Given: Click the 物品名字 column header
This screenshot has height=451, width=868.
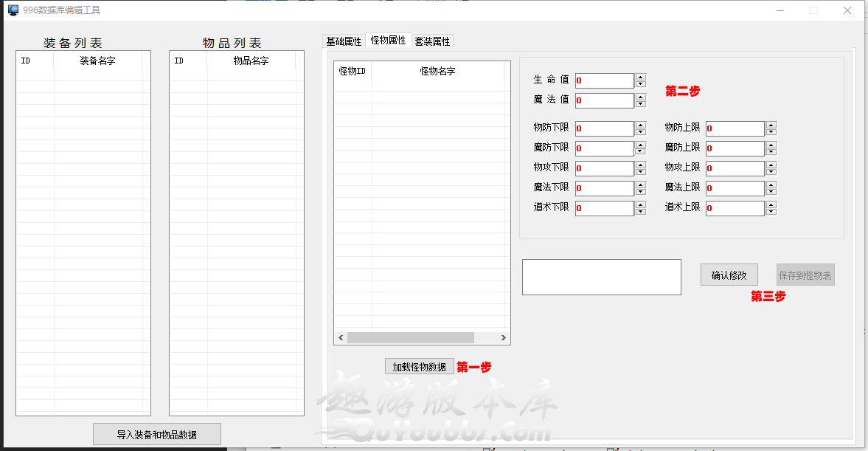Looking at the screenshot, I should 251,61.
